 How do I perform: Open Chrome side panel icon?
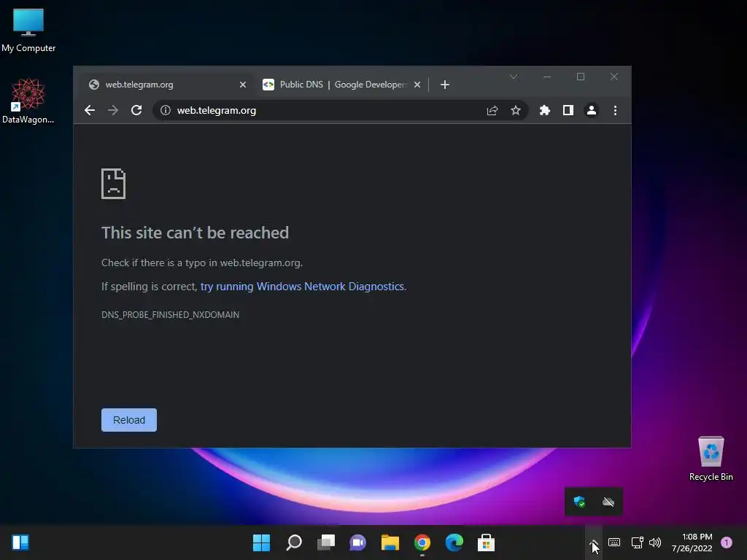pyautogui.click(x=568, y=111)
